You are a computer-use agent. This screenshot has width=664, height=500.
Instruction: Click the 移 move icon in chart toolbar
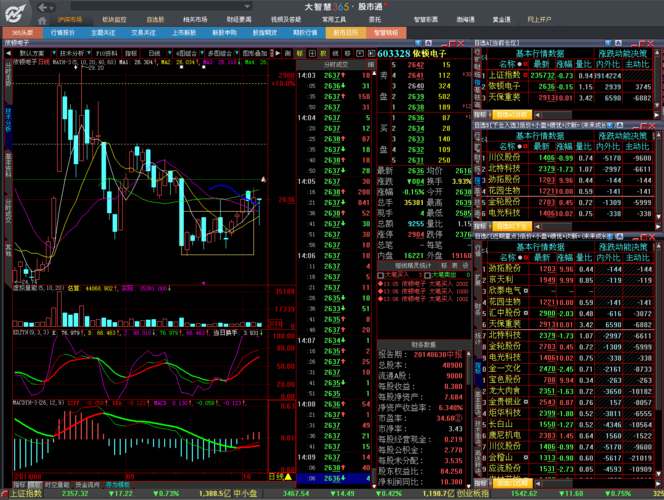point(348,53)
